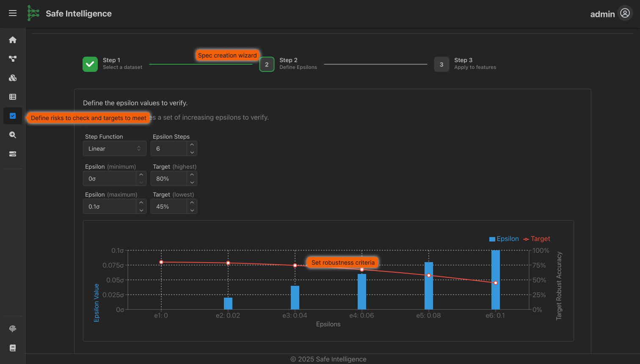Screen dimensions: 640x364
Task: Decrease Target lowest with down arrow
Action: (192, 210)
